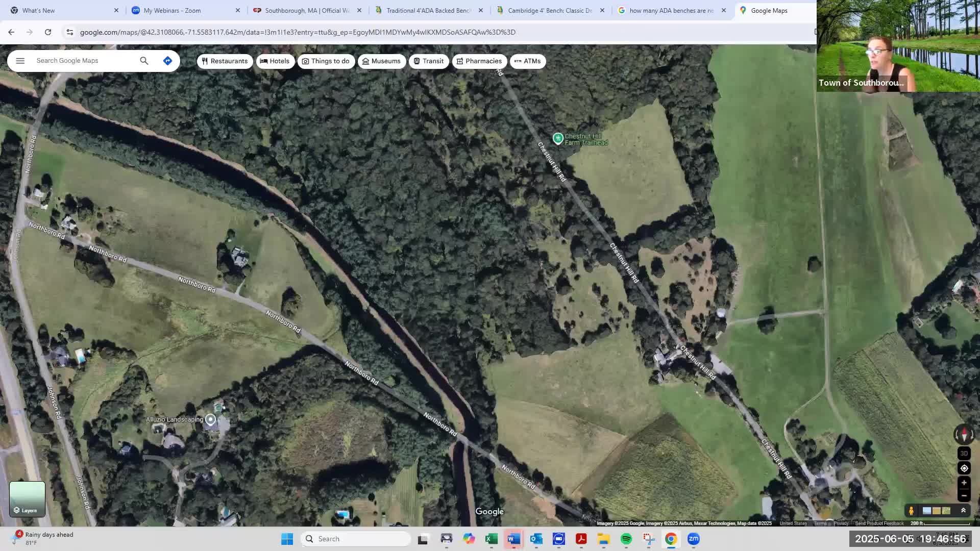Viewport: 980px width, 551px height.
Task: Click the Search Google Maps field
Action: (x=84, y=61)
